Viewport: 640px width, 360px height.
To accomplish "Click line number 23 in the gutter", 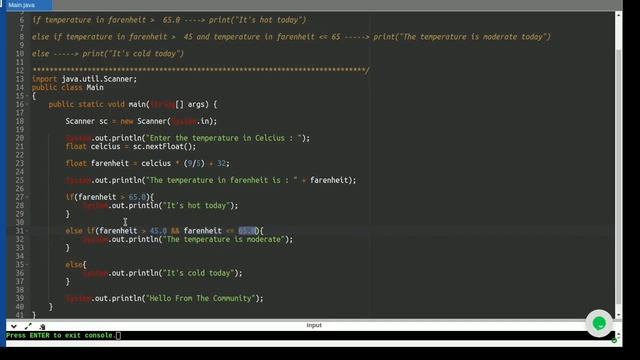I will [20, 163].
